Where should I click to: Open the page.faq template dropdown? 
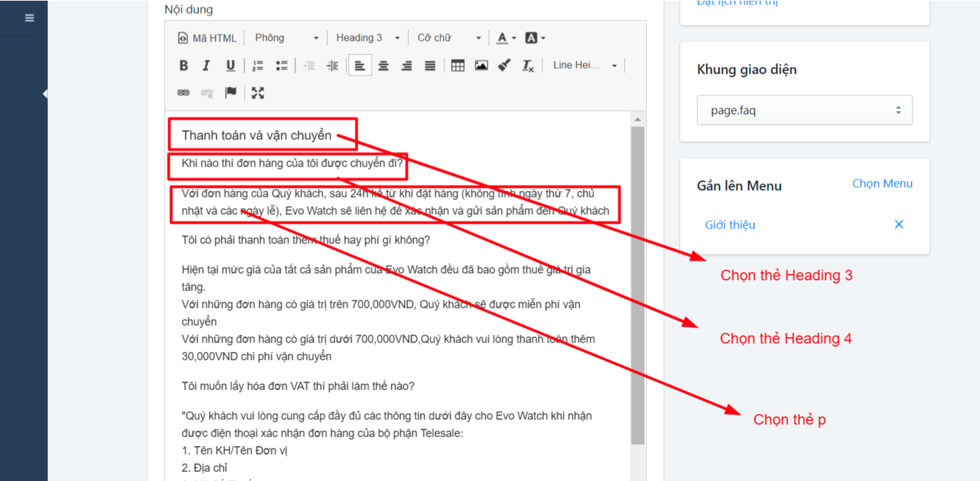(x=804, y=110)
